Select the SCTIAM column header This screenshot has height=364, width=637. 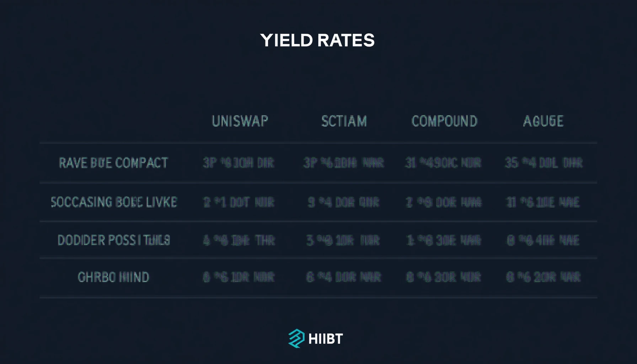(x=344, y=121)
